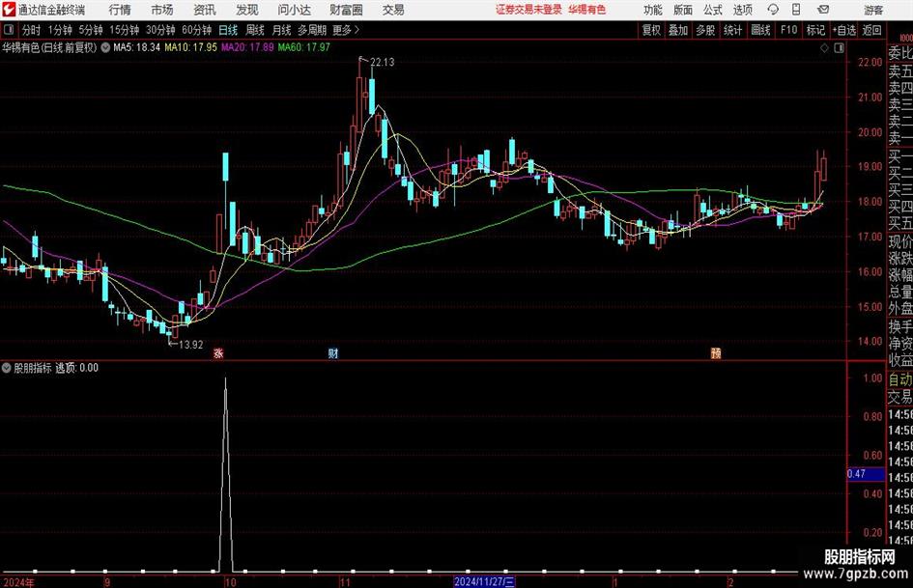
Task: Open the 财富圈 menu
Action: pos(346,10)
